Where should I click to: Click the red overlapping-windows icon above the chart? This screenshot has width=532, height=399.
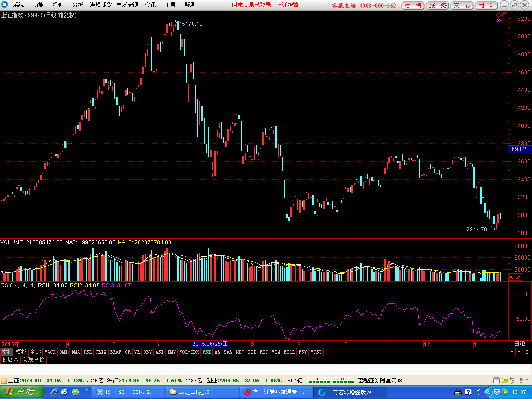coord(504,15)
